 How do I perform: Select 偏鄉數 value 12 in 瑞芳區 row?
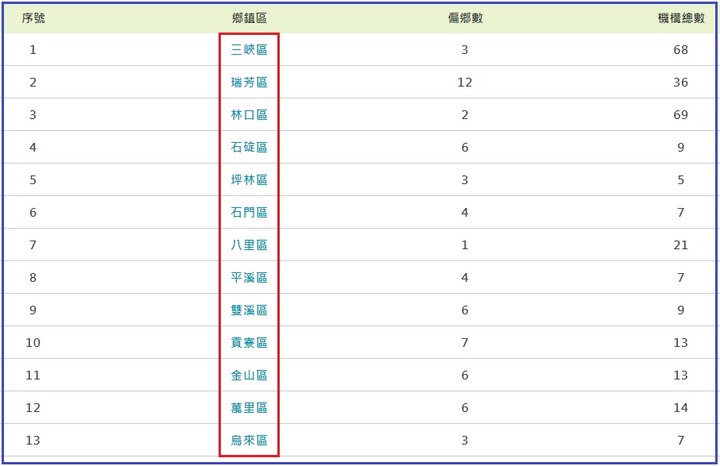pos(465,82)
